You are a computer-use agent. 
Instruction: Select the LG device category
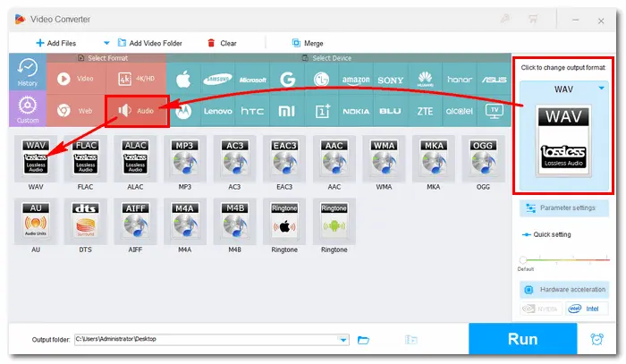click(x=321, y=79)
